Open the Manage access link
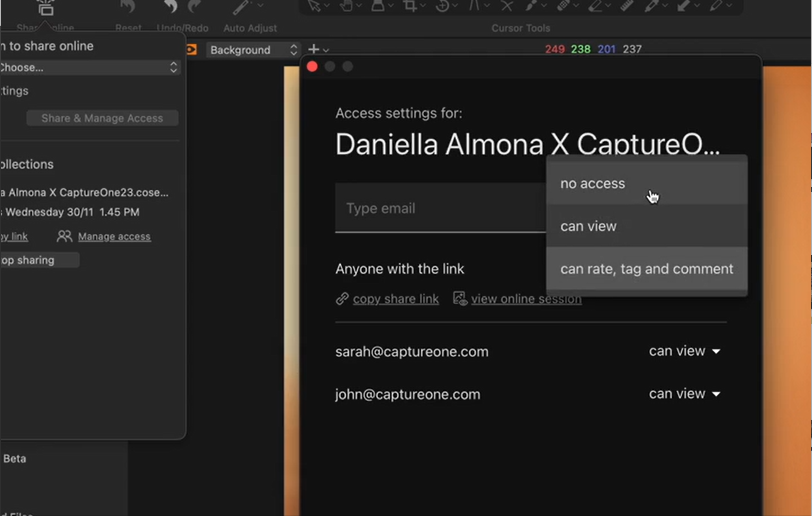Screen dimensions: 812x516 click(114, 236)
